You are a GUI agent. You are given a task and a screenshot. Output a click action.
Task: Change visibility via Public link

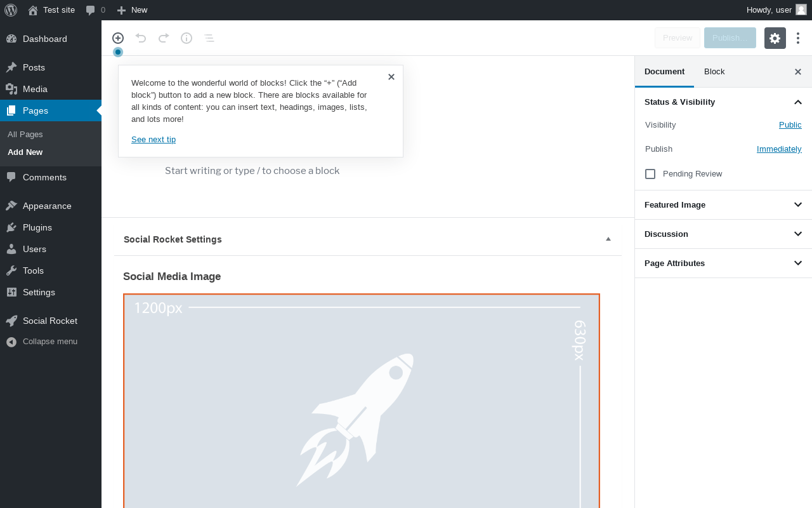tap(790, 125)
